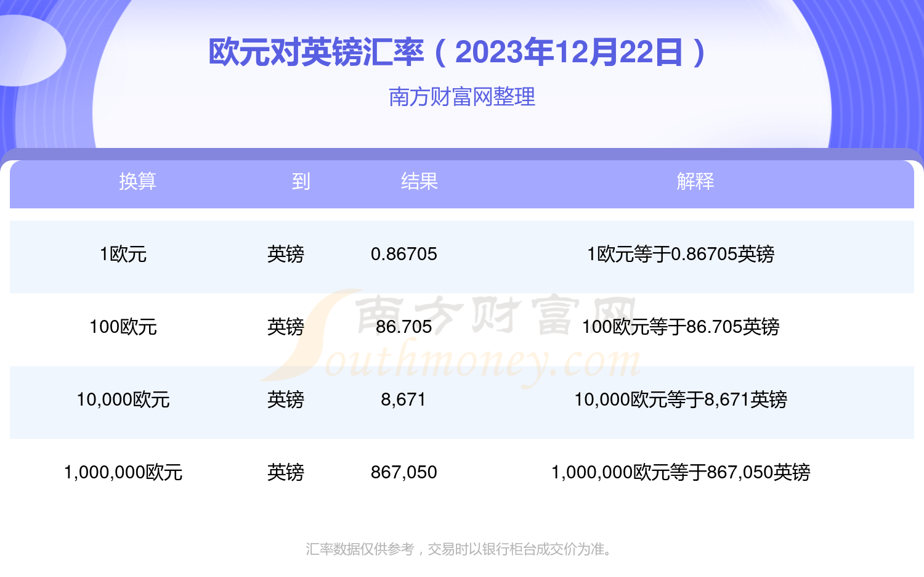
Task: Select the 换算 column header
Action: coord(137,181)
